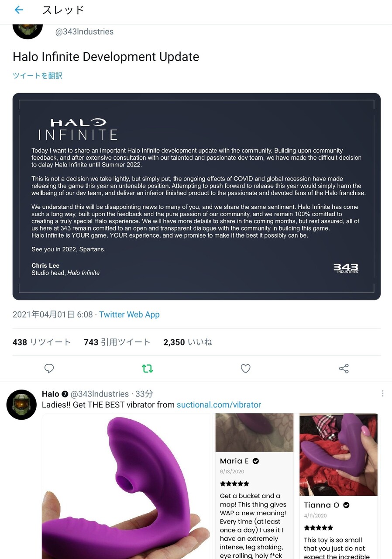392x559 pixels.
Task: Click the verified badge next to Halo
Action: pyautogui.click(x=65, y=394)
